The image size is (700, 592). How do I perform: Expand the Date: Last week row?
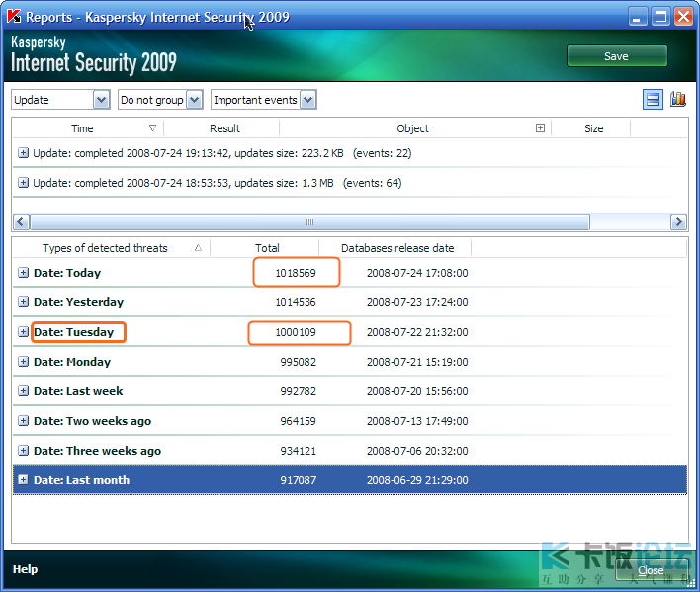(23, 390)
